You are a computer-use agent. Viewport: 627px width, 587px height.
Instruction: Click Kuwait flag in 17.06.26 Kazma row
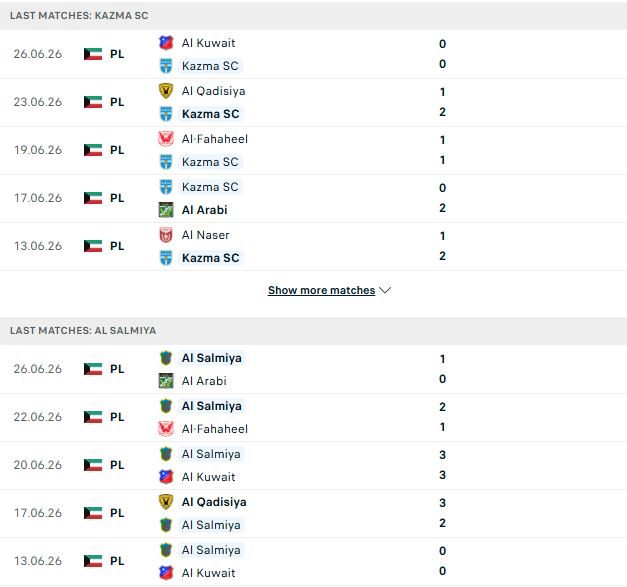(93, 198)
